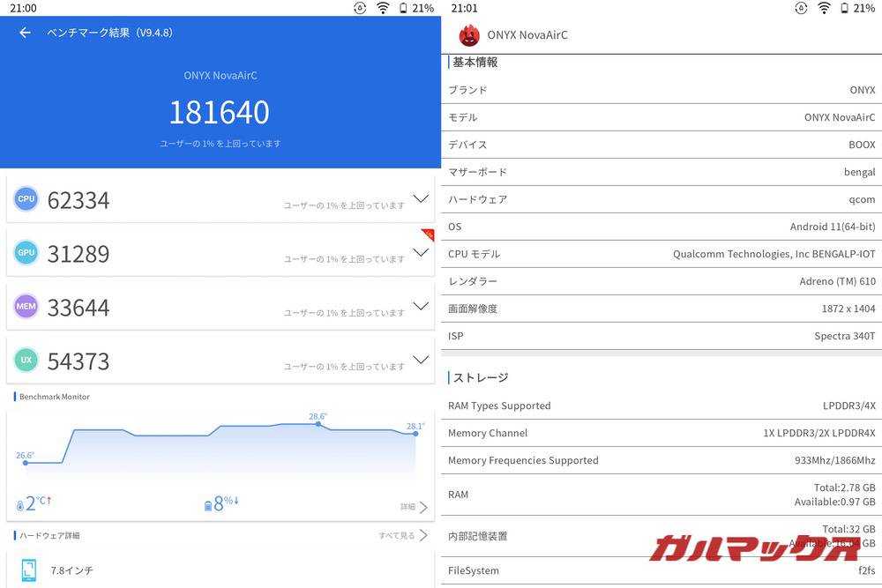This screenshot has width=882, height=588.
Task: Expand the UX score details chevron
Action: pyautogui.click(x=421, y=361)
